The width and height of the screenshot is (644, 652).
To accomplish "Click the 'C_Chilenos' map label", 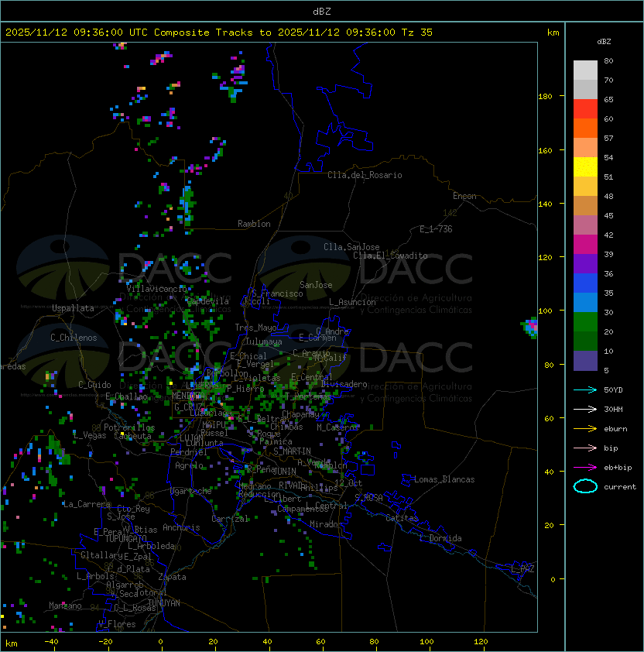I will pyautogui.click(x=74, y=338).
